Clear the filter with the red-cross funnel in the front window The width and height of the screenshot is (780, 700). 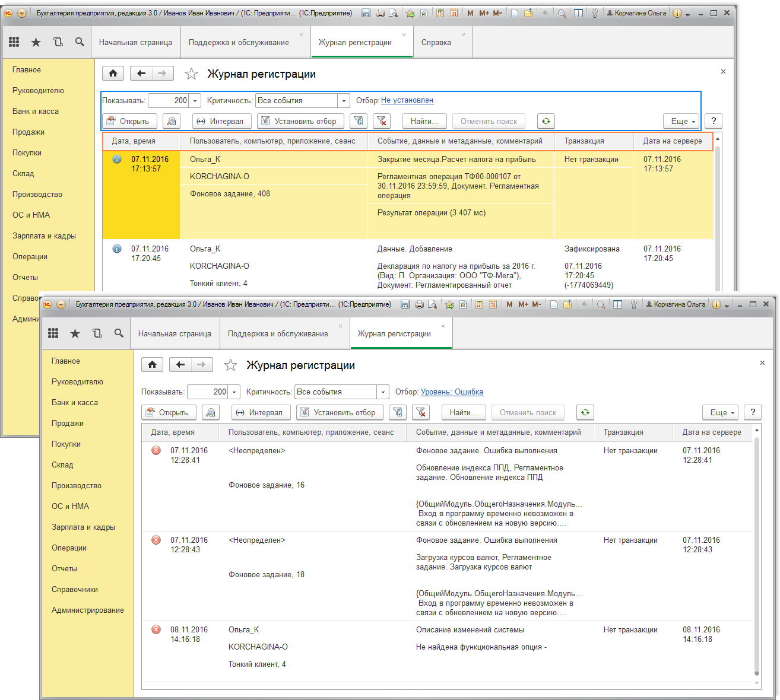click(421, 412)
